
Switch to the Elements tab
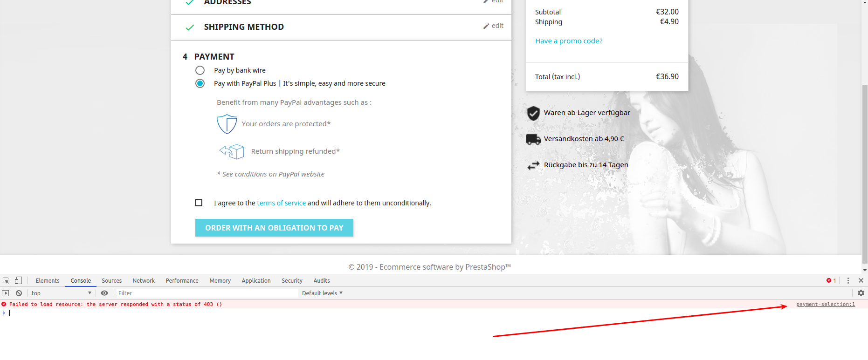(48, 280)
